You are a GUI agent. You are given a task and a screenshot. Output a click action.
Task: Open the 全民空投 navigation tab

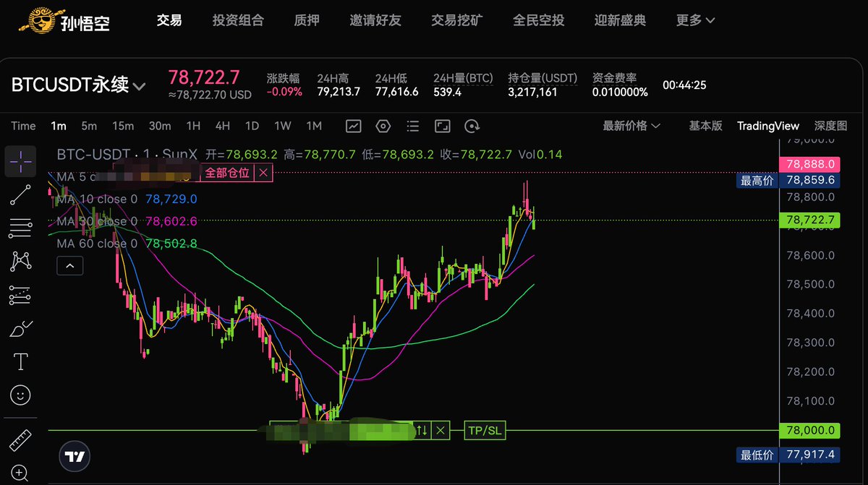538,20
